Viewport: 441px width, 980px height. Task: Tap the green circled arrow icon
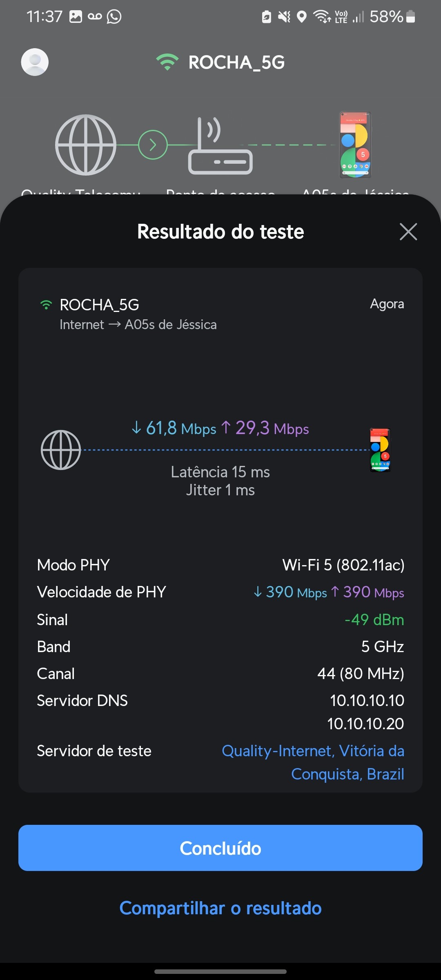coord(153,145)
